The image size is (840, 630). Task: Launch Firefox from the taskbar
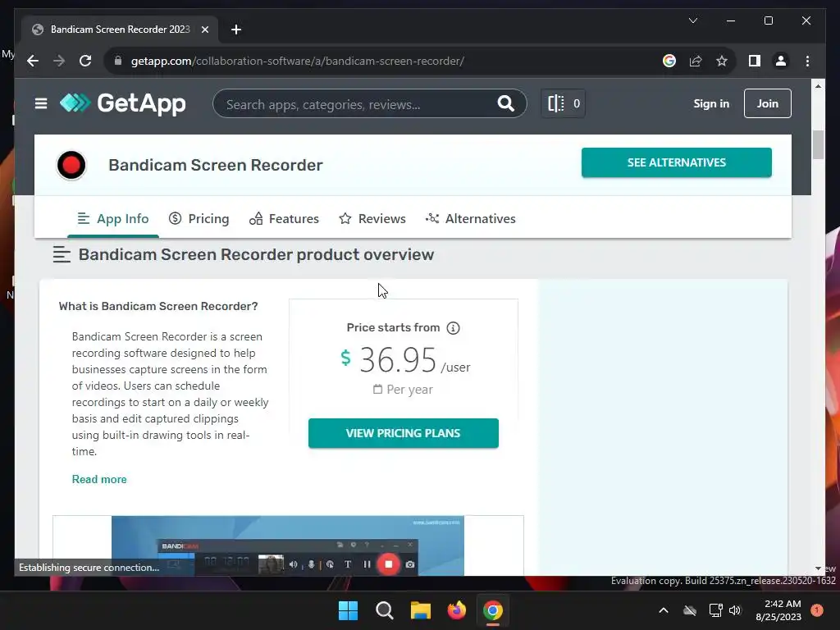tap(457, 610)
